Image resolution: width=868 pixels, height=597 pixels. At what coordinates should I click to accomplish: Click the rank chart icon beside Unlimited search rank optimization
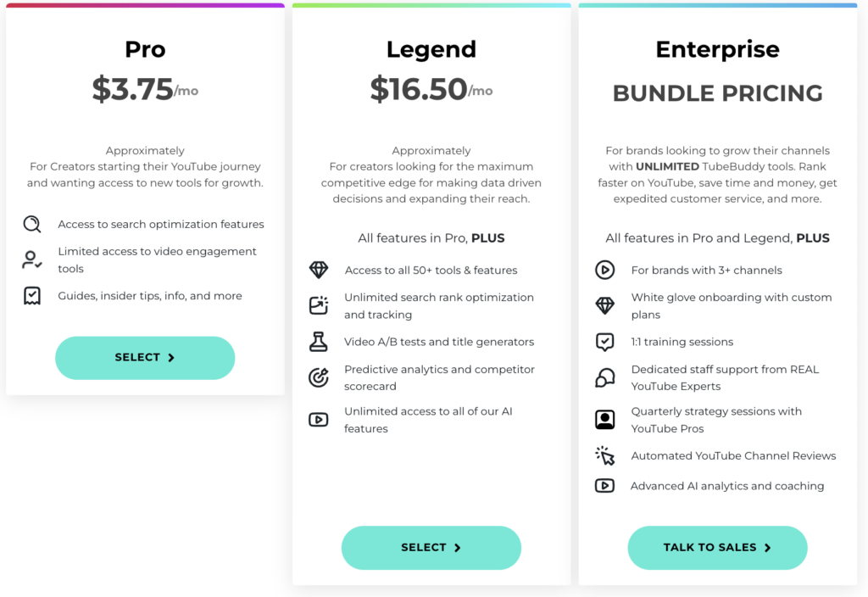click(x=319, y=305)
